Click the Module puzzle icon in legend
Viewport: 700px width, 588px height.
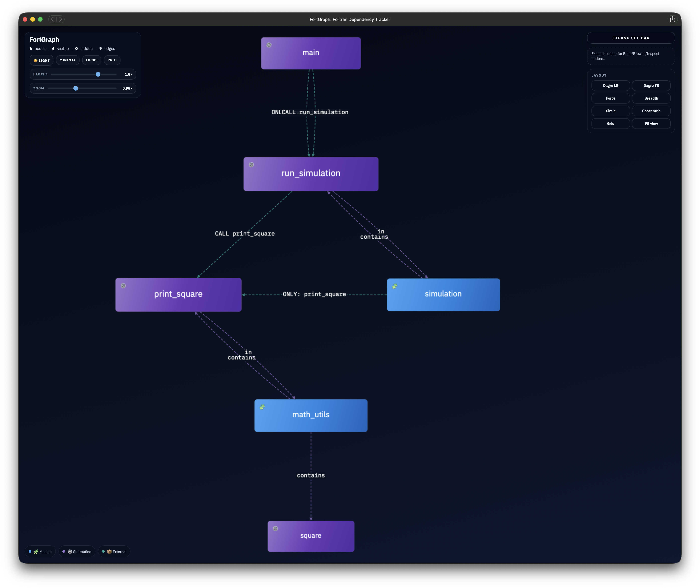36,552
